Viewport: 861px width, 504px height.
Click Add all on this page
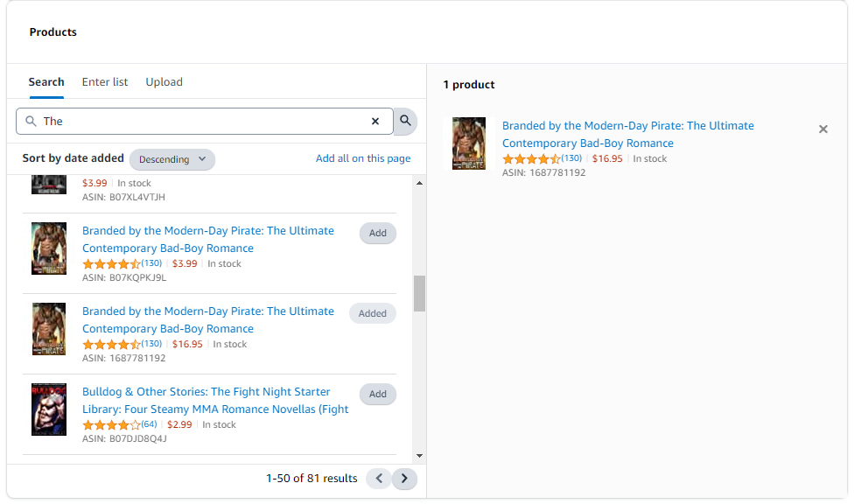point(363,158)
